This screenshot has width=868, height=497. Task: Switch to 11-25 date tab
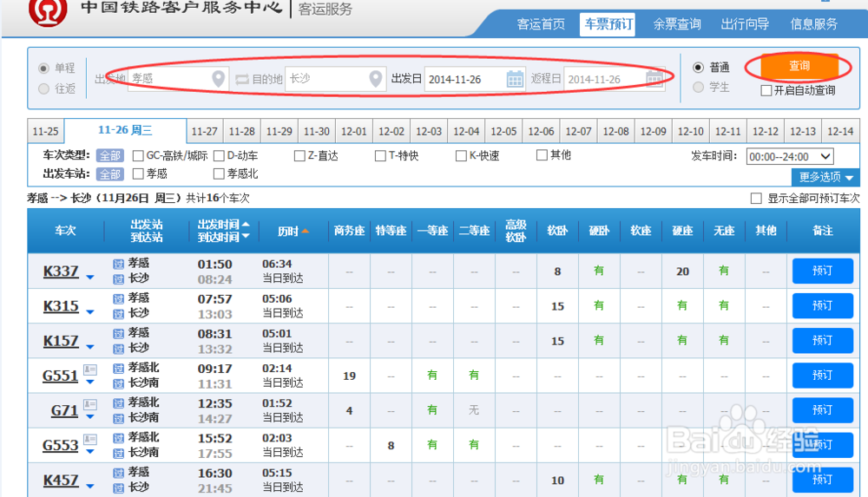pyautogui.click(x=45, y=132)
